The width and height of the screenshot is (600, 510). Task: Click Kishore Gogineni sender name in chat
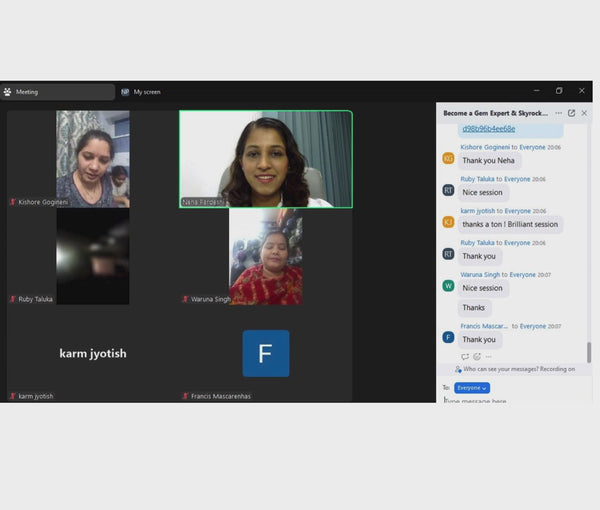pos(485,147)
